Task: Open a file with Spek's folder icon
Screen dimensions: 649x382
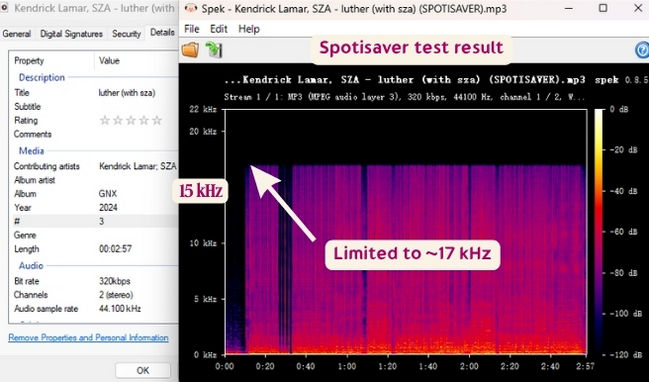Action: (x=190, y=50)
